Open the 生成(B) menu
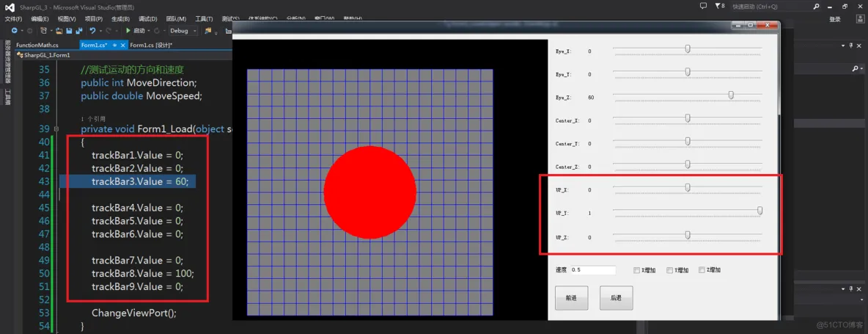Viewport: 868px width, 334px height. click(x=120, y=19)
